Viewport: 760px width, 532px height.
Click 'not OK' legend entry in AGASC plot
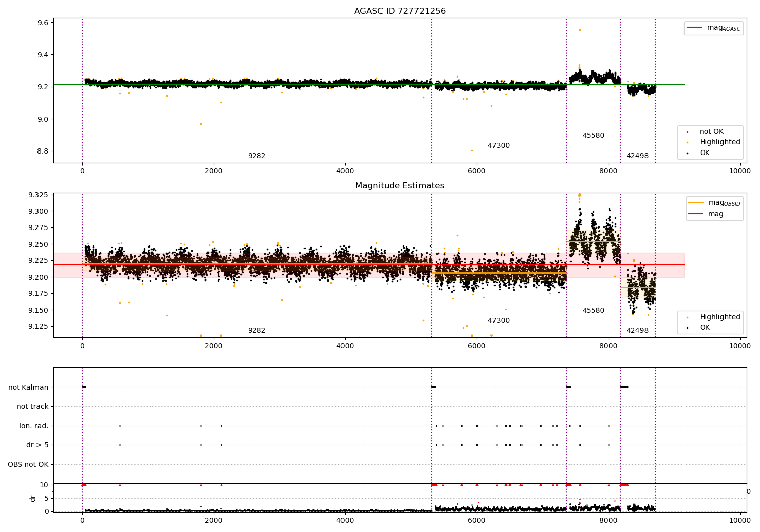click(706, 131)
